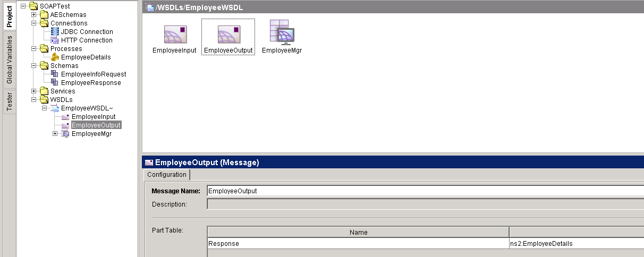
Task: Collapse the Schemas folder
Action: [x=33, y=66]
